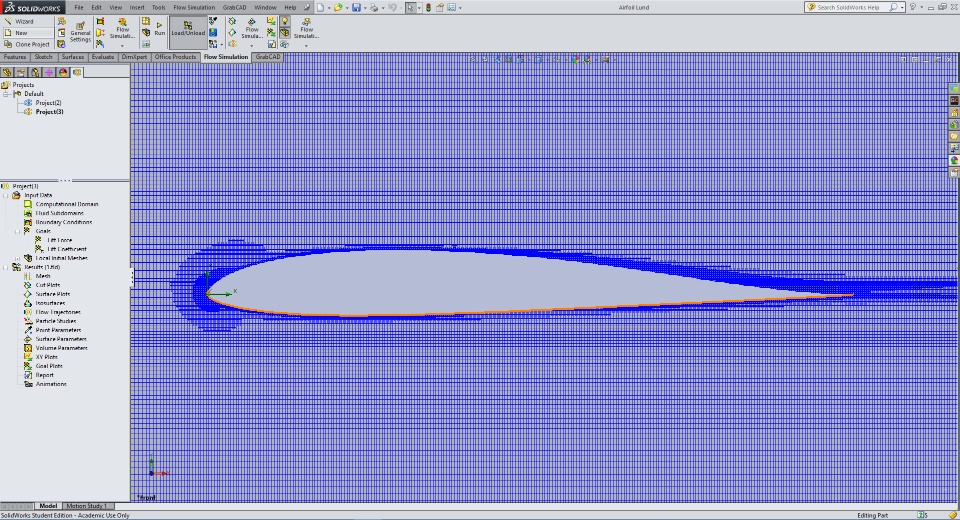
Task: Click the Particle Studies icon
Action: click(28, 321)
